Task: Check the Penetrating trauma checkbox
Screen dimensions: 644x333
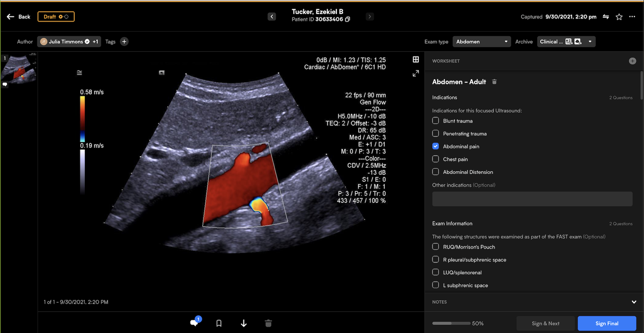Action: (x=435, y=133)
